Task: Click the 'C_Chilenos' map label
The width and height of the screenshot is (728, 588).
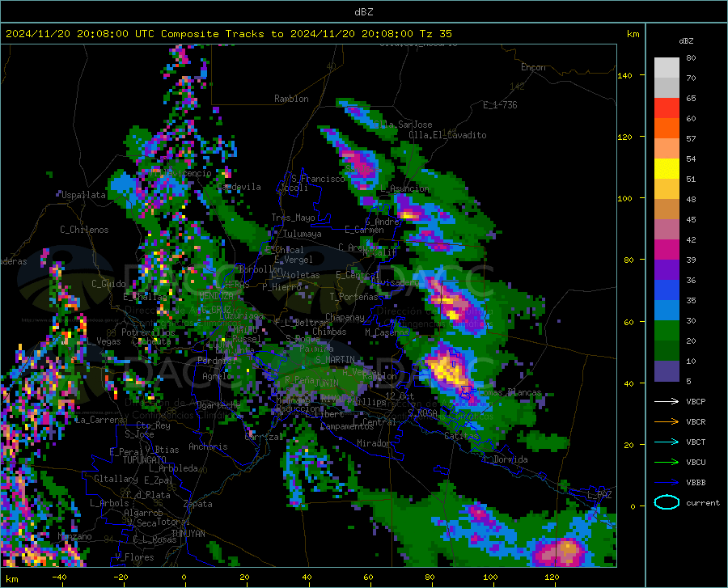Action: coord(84,230)
